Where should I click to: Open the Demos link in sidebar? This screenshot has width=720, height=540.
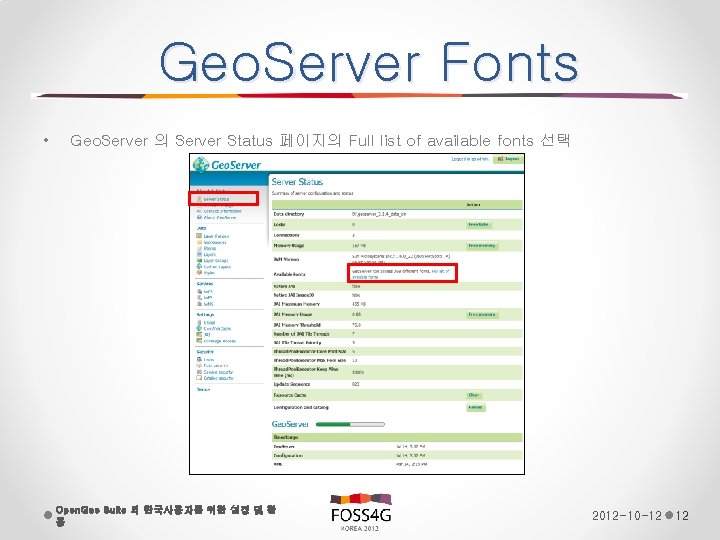(203, 389)
